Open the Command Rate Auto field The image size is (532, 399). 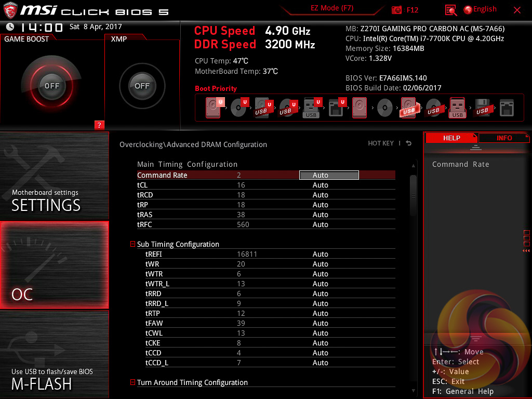pos(329,175)
